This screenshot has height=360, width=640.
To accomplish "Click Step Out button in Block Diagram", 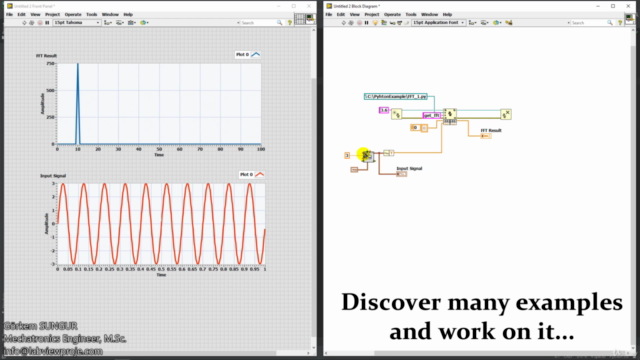I will (x=407, y=23).
